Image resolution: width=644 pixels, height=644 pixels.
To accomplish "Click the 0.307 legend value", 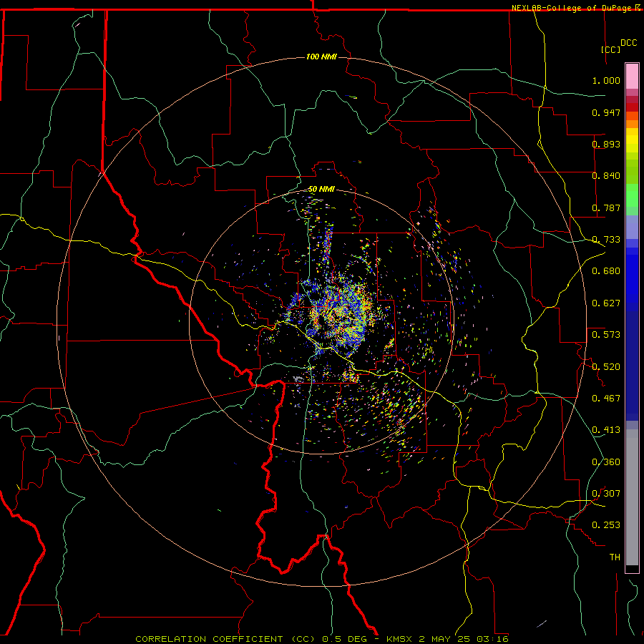I will 606,494.
